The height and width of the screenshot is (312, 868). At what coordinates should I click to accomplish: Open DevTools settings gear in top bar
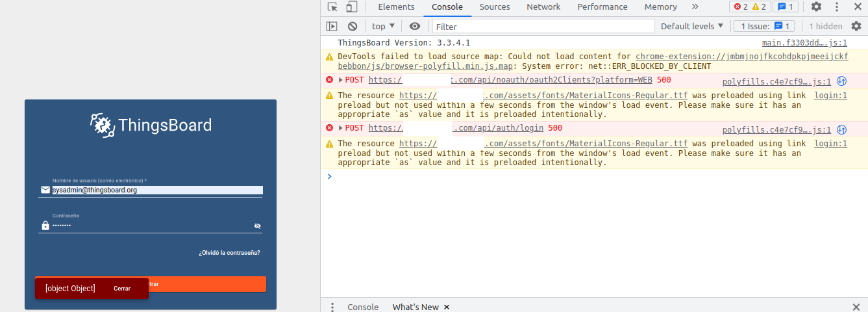[x=816, y=7]
